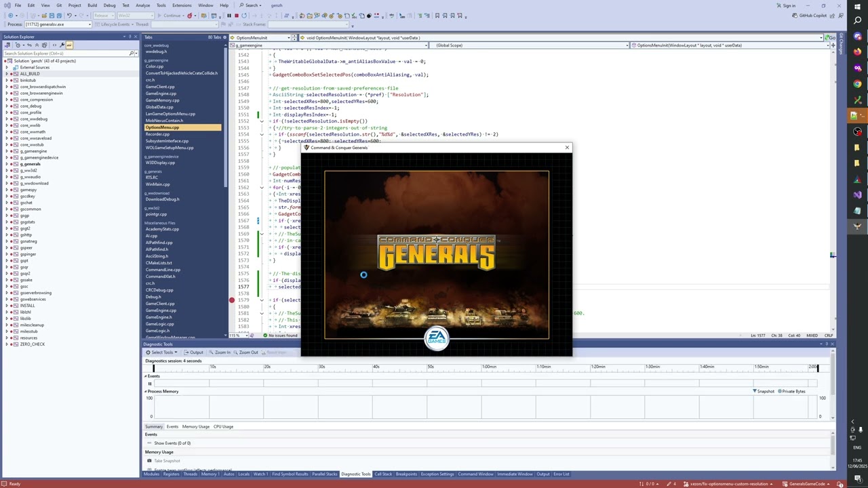Click Collapse All icon in Solution Explorer
The height and width of the screenshot is (488, 868).
[37, 45]
